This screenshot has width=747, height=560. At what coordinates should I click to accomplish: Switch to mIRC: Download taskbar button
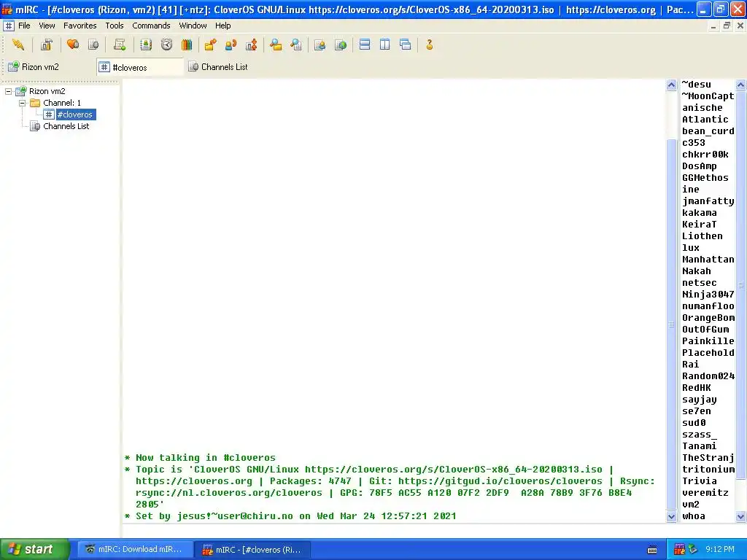coord(135,550)
